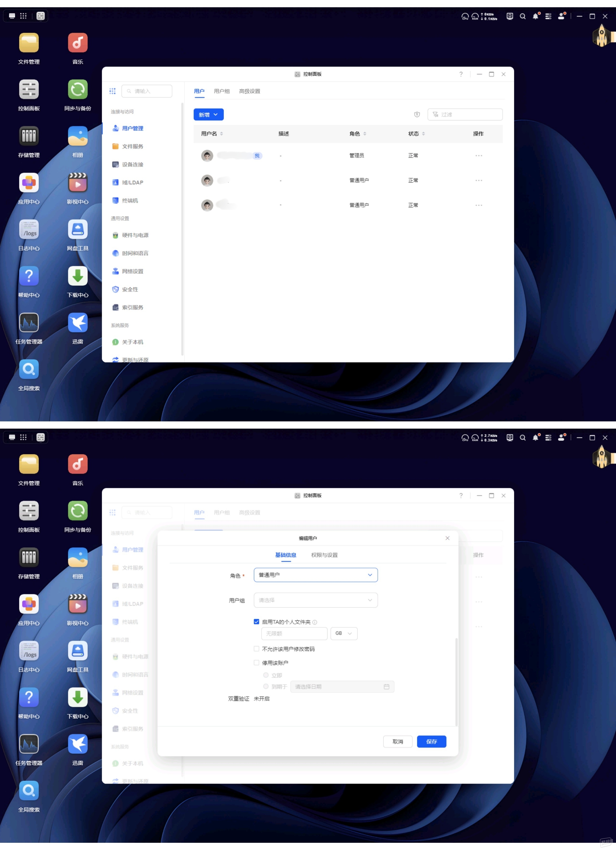Click the undimmed grid icon beside the 请输入 box
The height and width of the screenshot is (850, 616).
pyautogui.click(x=112, y=91)
